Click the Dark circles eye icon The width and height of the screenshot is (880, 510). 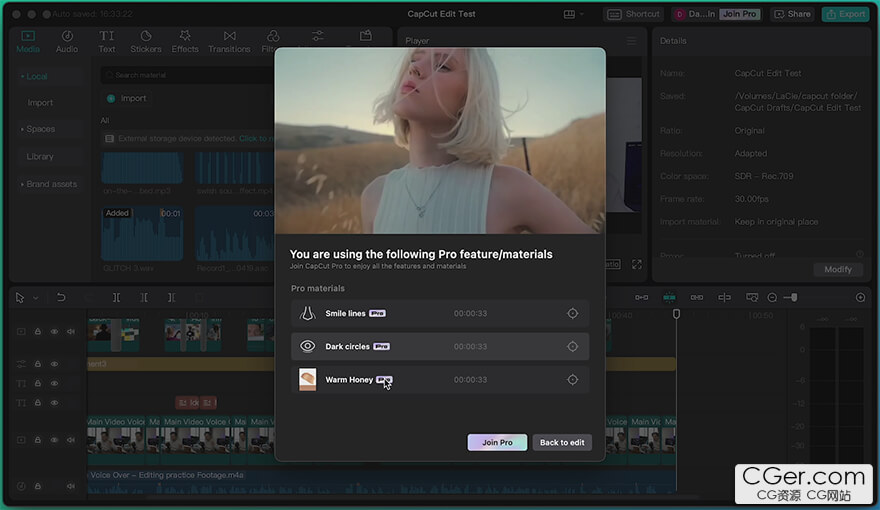point(307,347)
